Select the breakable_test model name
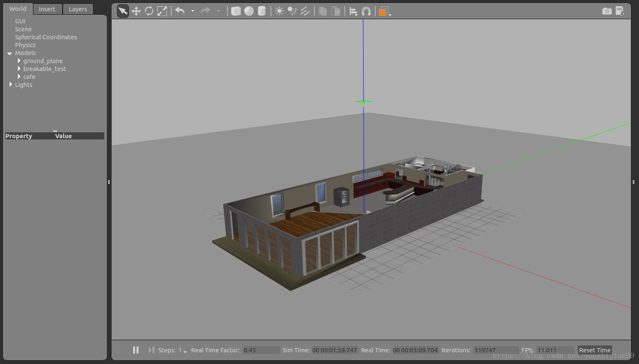This screenshot has width=639, height=364. point(45,69)
